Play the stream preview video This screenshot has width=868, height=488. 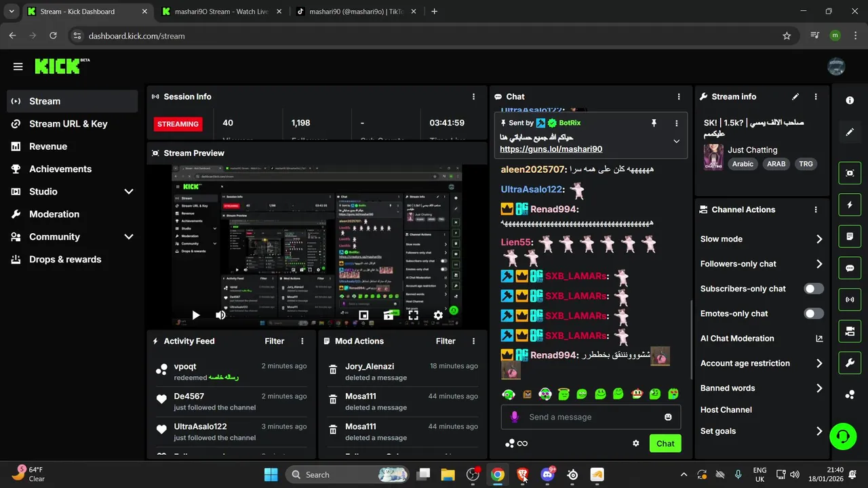(x=196, y=315)
